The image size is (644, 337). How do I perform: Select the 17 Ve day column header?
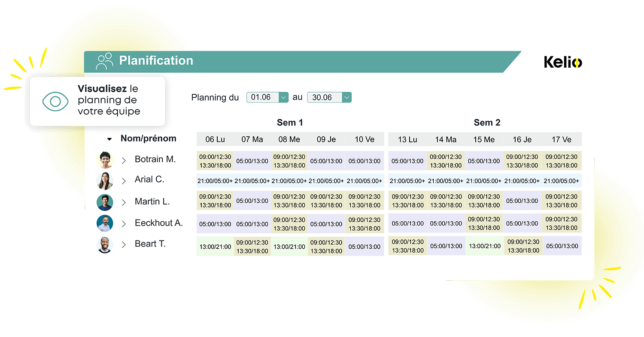point(562,139)
